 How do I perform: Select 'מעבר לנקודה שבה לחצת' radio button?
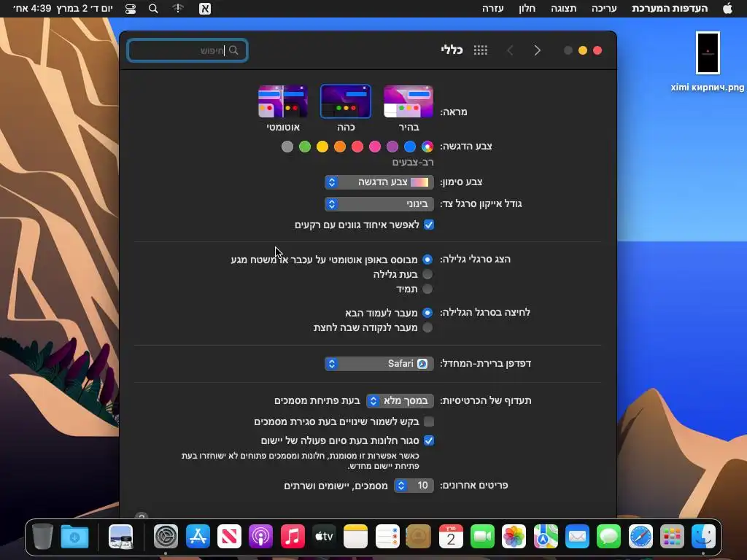point(427,327)
